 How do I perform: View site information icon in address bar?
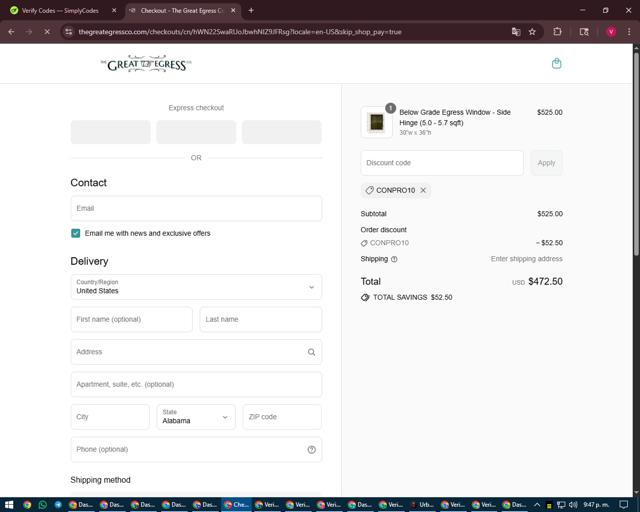[x=69, y=32]
